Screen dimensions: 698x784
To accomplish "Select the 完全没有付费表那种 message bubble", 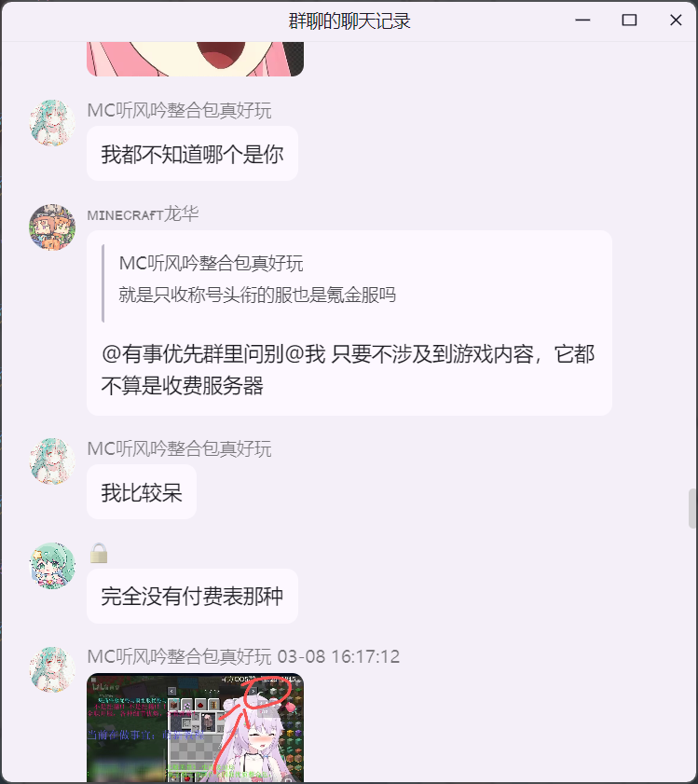I will pos(193,596).
